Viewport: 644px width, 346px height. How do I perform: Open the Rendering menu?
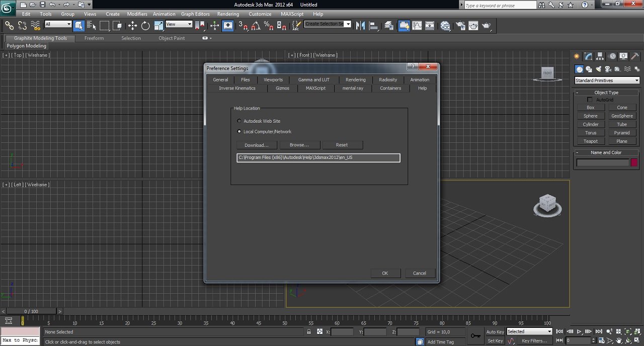(228, 14)
